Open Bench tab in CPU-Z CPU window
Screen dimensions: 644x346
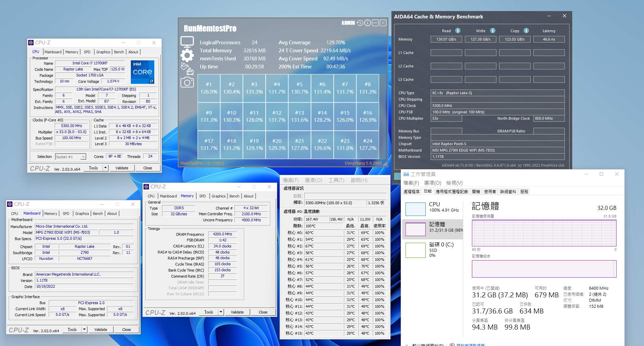119,52
